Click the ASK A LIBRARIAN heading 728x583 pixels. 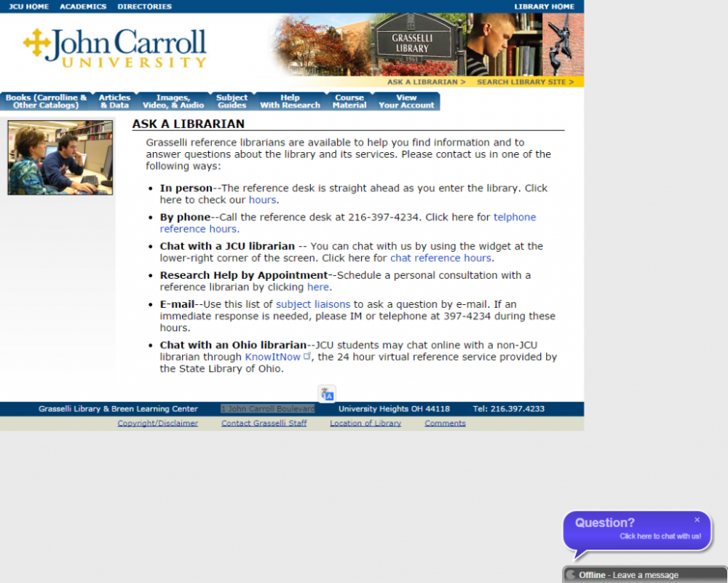188,124
